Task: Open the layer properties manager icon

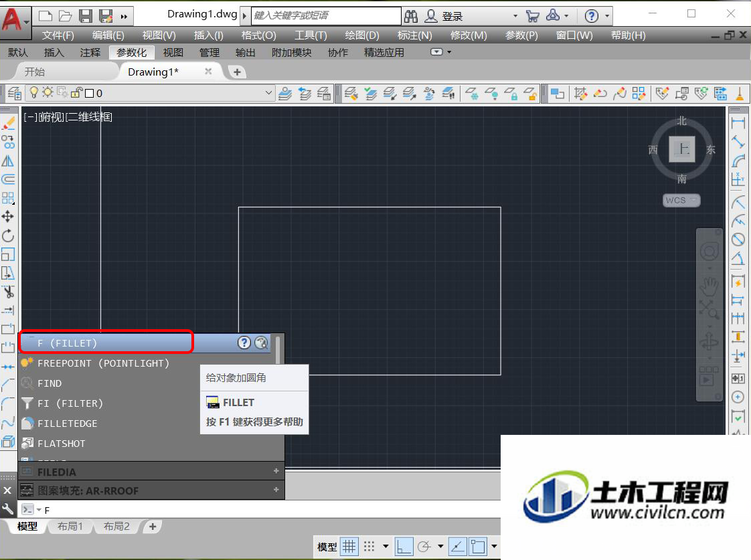Action: coord(14,93)
